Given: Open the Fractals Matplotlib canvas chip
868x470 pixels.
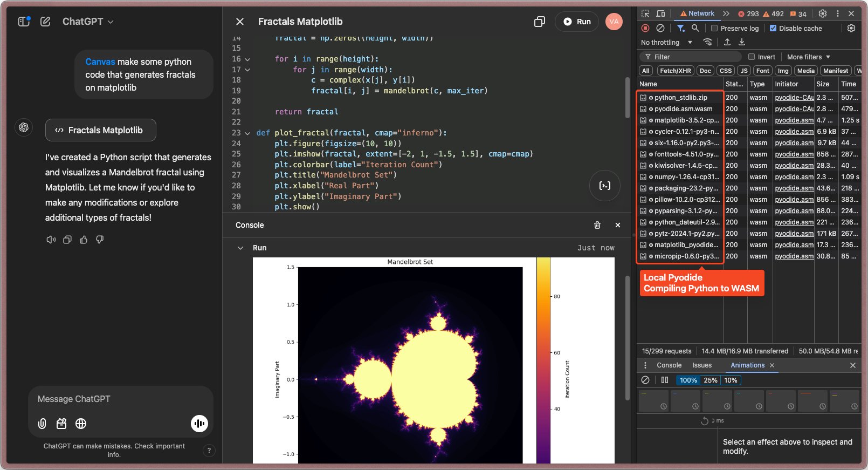Looking at the screenshot, I should click(x=101, y=130).
